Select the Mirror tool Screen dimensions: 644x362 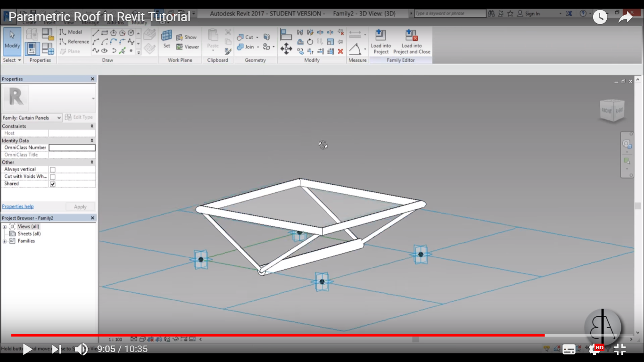point(299,32)
